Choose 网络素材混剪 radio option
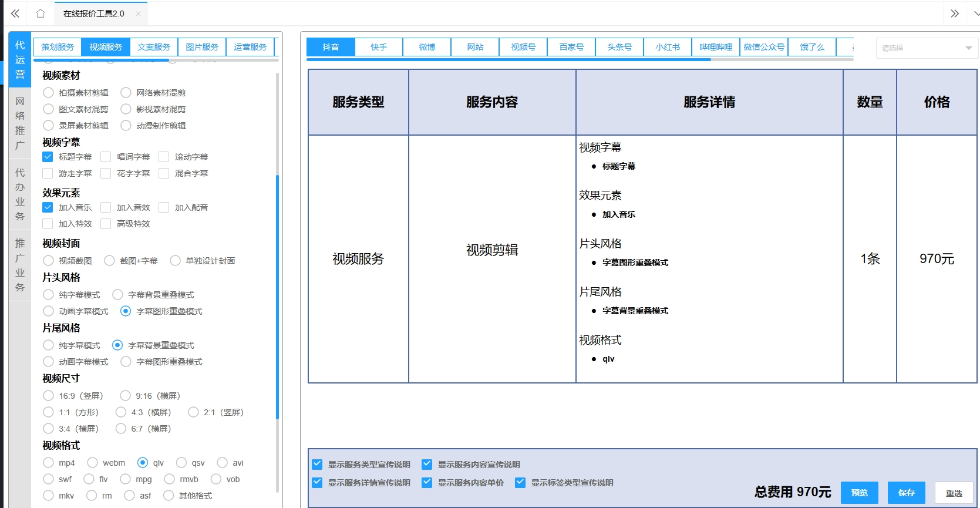The image size is (980, 508). tap(126, 93)
